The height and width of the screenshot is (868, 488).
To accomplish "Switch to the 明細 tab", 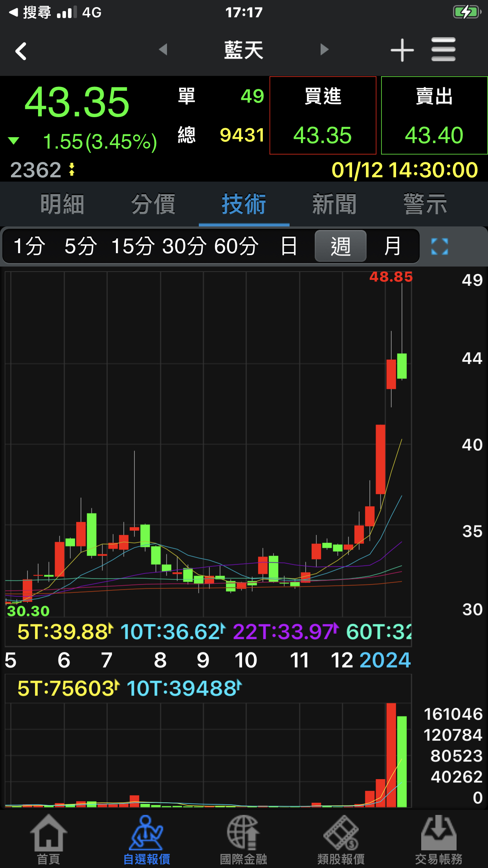I will pos(62,204).
